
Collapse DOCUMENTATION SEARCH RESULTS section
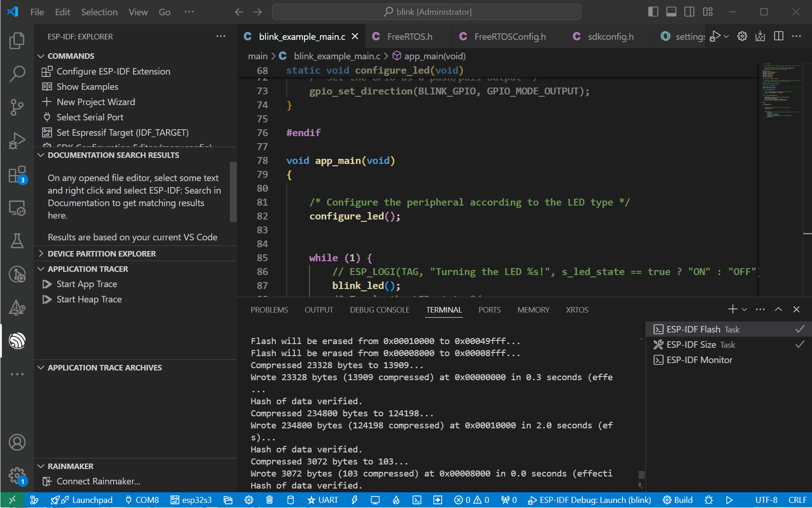(x=41, y=155)
